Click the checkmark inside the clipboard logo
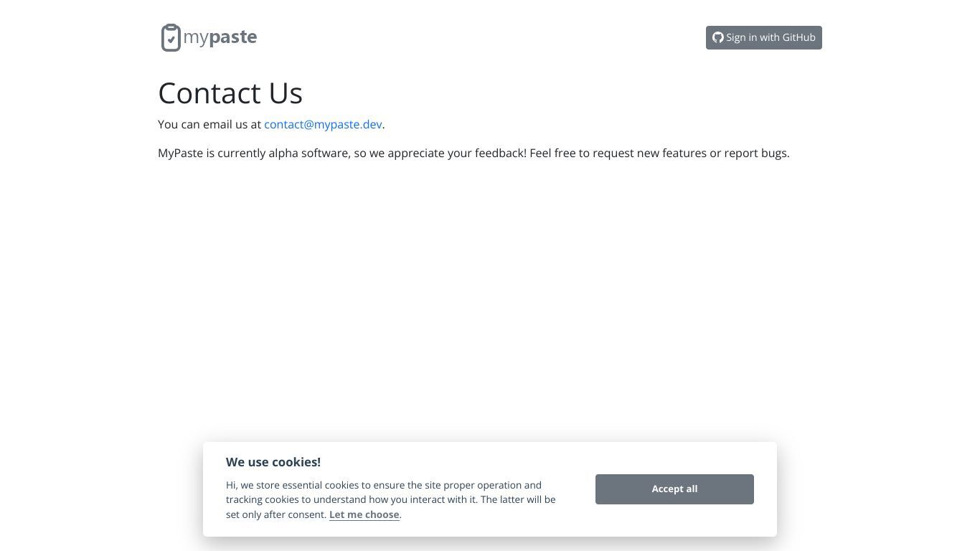 (171, 41)
